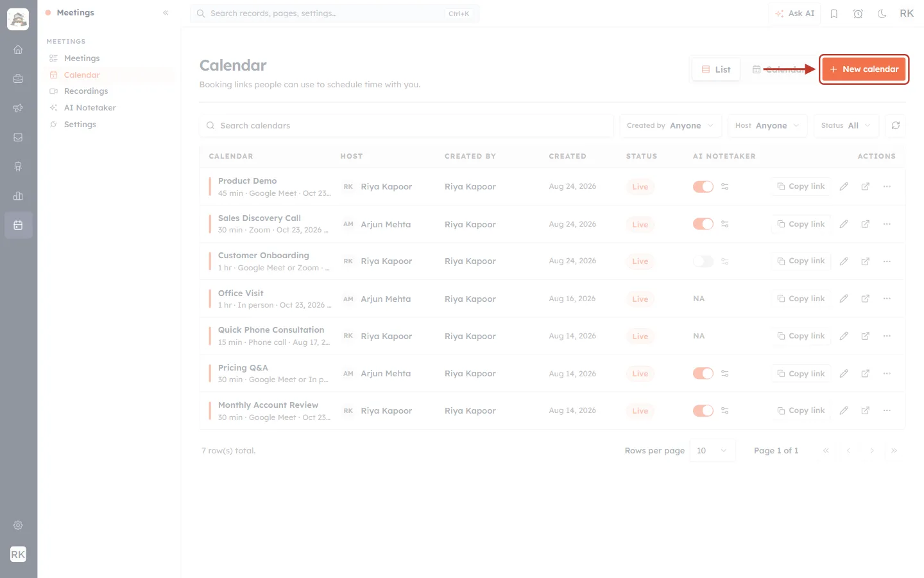Edit the Office Visit calendar
The image size is (924, 578).
[x=844, y=299]
